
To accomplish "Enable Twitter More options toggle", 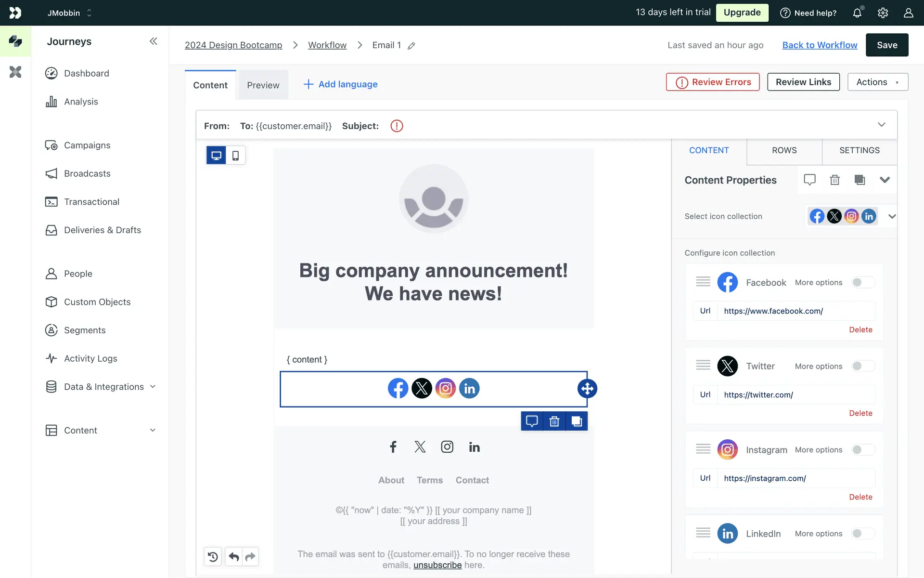I will [x=862, y=366].
